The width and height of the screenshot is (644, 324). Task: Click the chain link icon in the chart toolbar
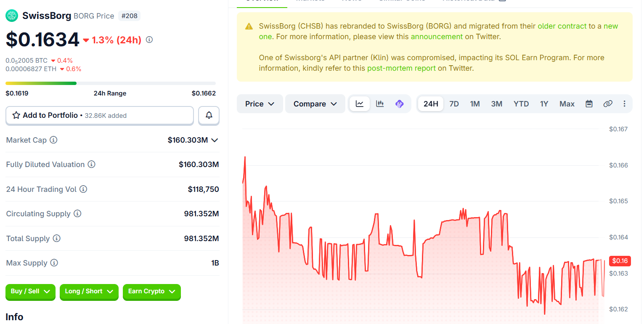(608, 104)
